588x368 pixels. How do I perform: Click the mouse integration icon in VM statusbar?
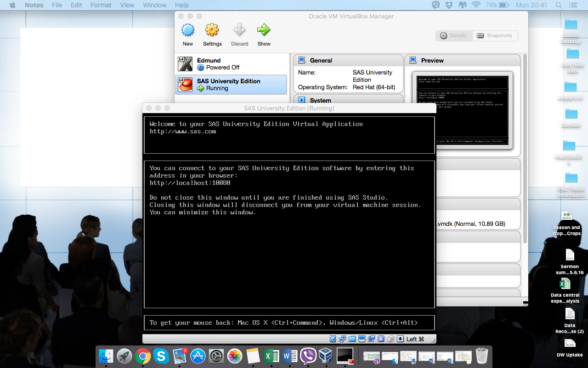click(x=391, y=339)
